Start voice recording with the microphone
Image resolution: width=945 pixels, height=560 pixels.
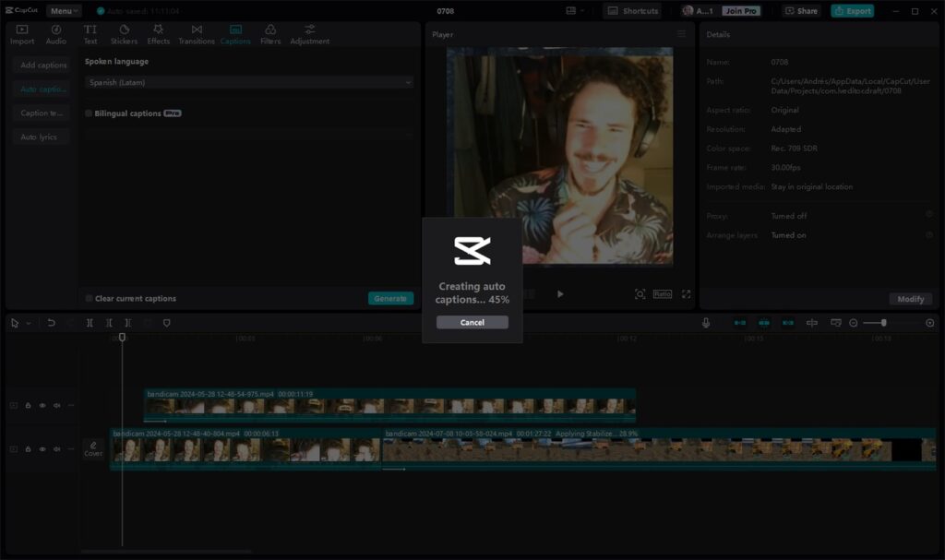point(706,323)
